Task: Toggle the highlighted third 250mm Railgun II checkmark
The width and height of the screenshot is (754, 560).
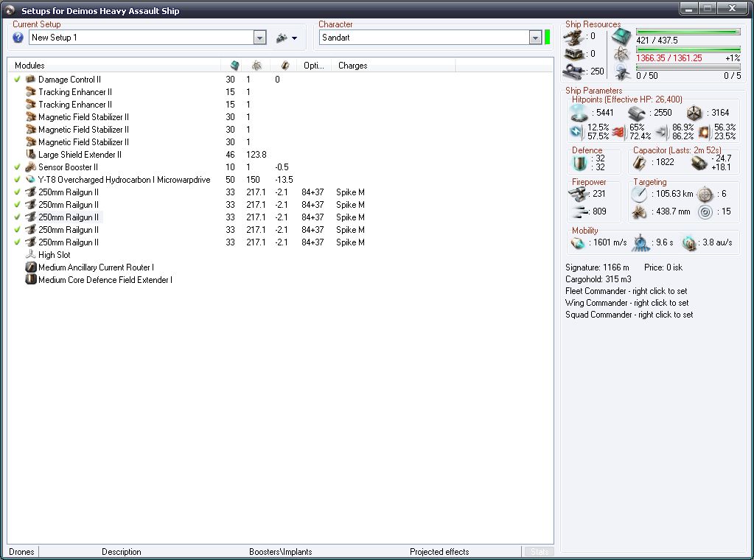Action: coord(17,217)
